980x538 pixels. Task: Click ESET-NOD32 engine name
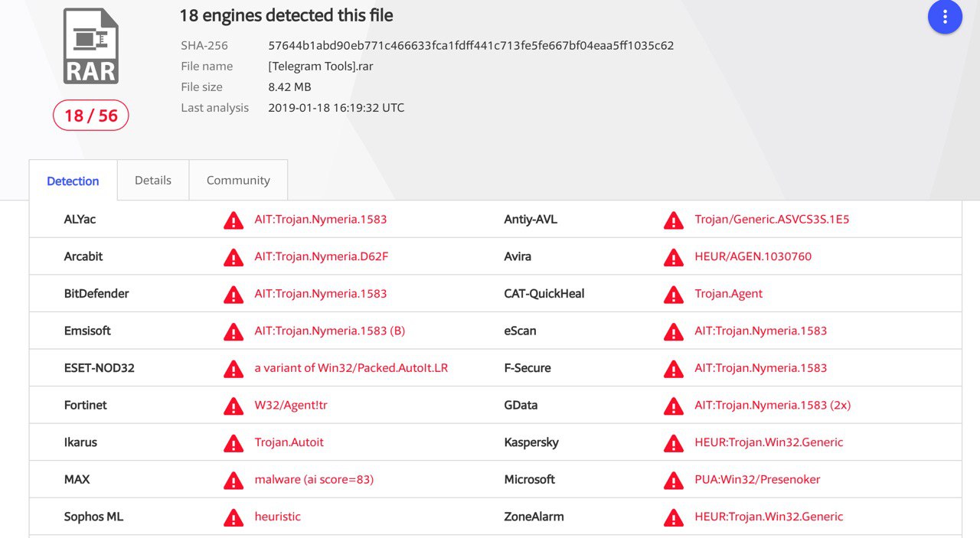click(100, 368)
